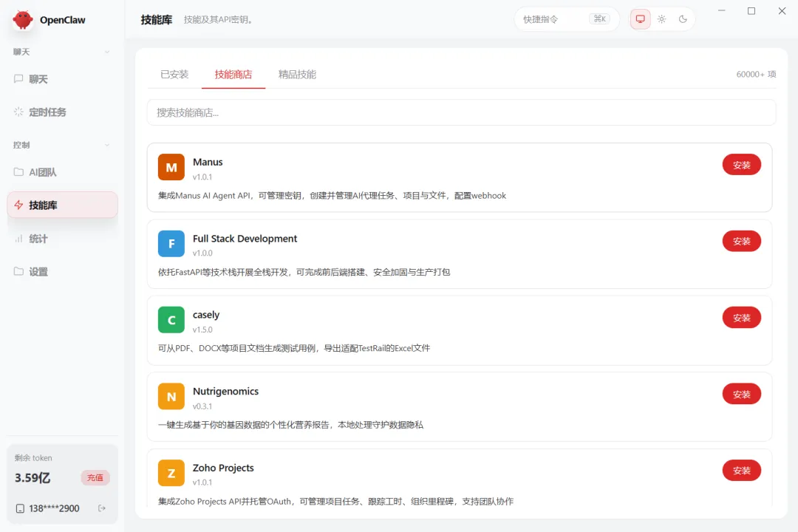The image size is (798, 532).
Task: Click the OpenClaw red logo icon
Action: pos(22,20)
